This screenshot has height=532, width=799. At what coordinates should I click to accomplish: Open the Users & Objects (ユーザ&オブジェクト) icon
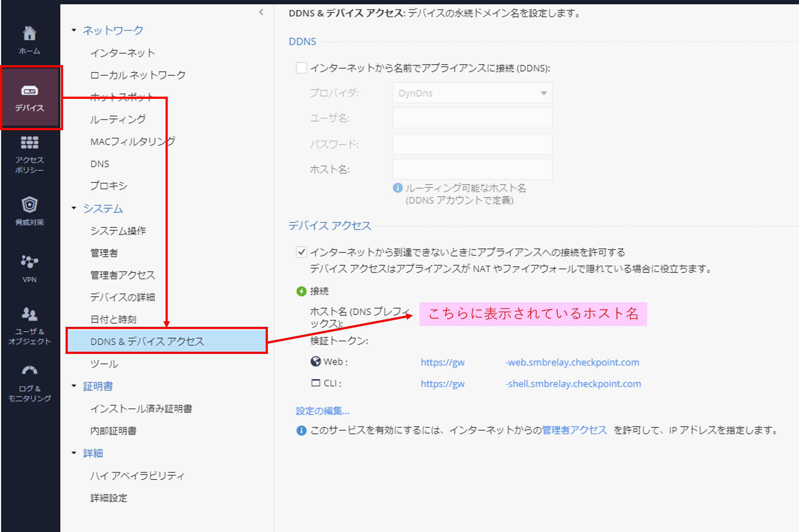(30, 314)
